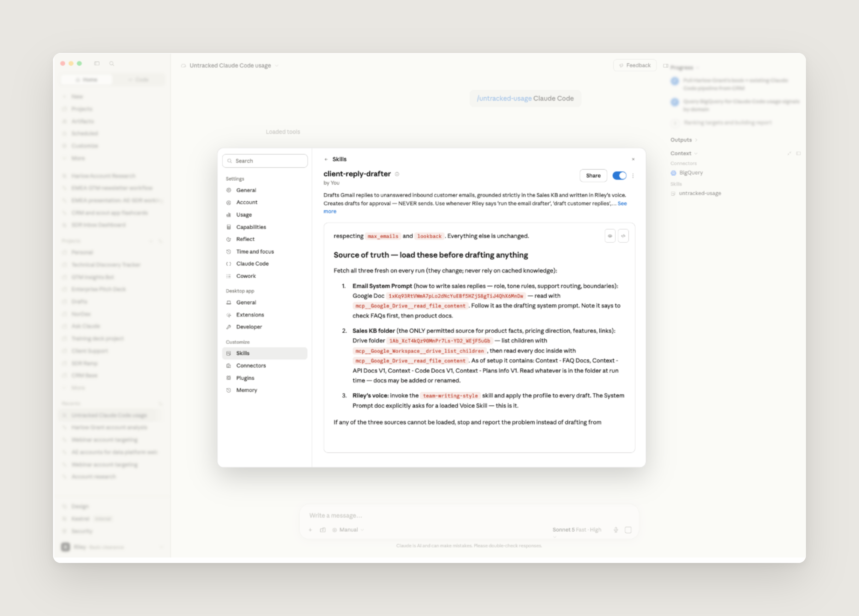This screenshot has width=859, height=616.
Task: Click the Feedback button in the chat header
Action: coord(635,65)
